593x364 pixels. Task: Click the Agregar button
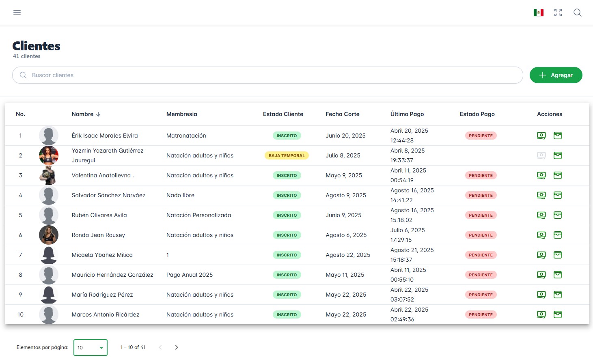pos(556,75)
